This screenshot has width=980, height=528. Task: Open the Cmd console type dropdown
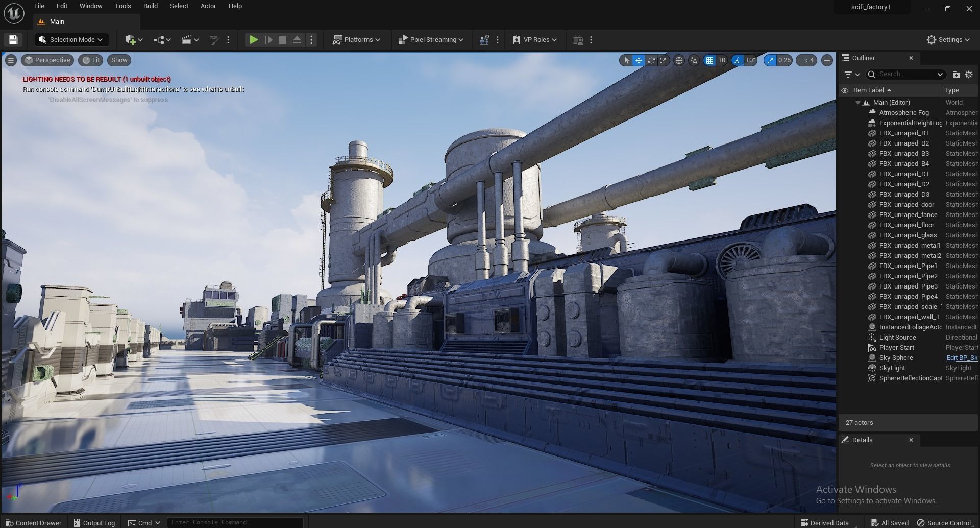click(144, 523)
